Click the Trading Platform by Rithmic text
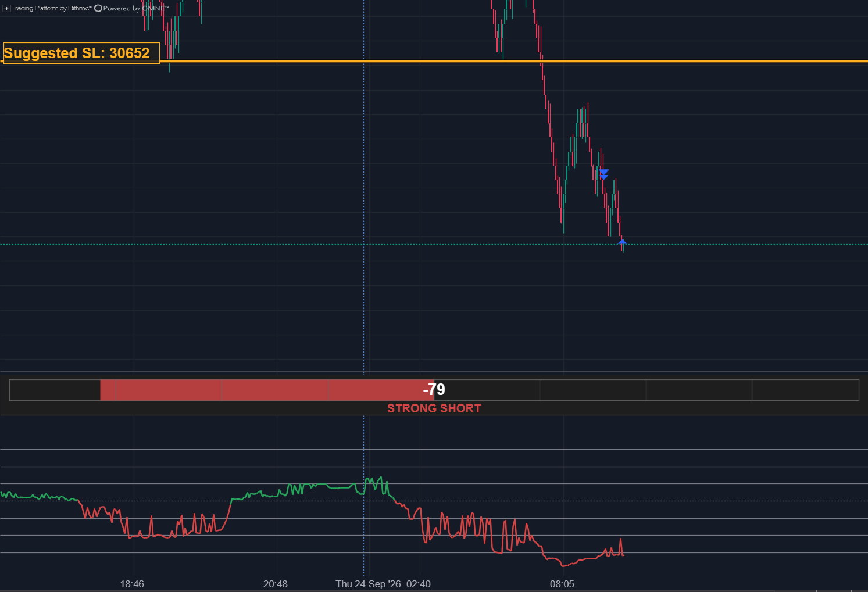 (x=52, y=9)
